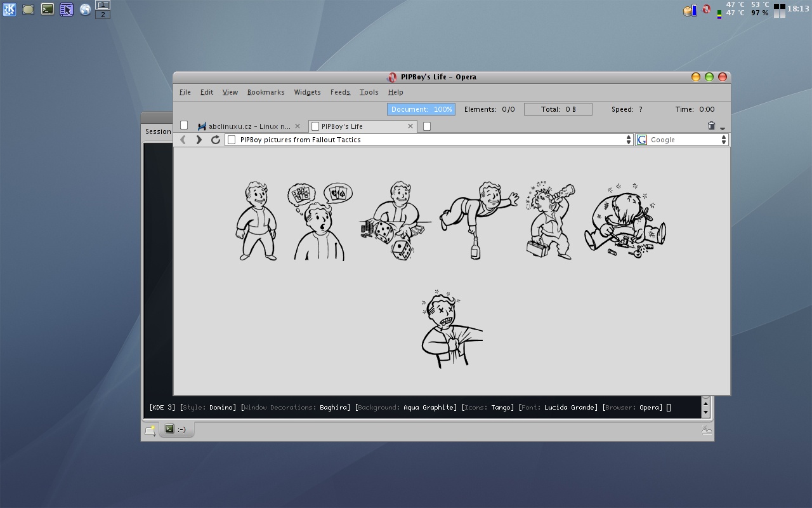Click the drinking PIPBoy with toolbox picture
812x508 pixels.
550,221
